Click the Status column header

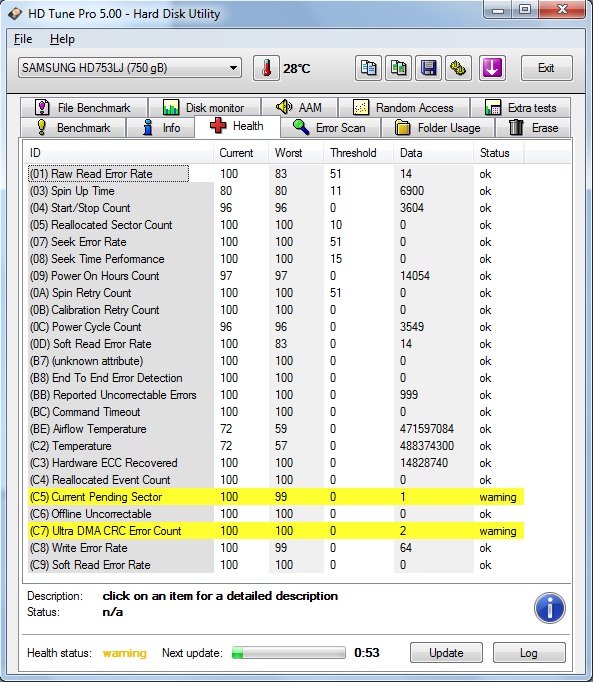pos(499,153)
